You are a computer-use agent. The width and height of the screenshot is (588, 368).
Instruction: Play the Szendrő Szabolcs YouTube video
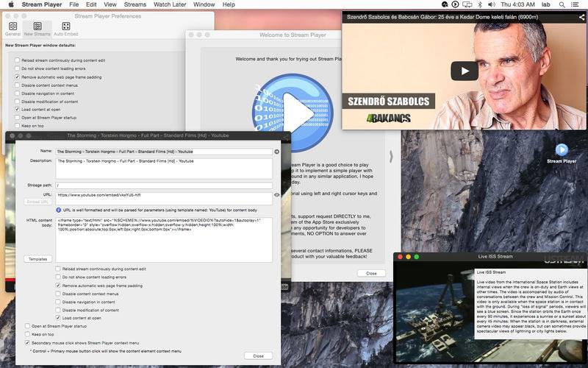(x=465, y=71)
